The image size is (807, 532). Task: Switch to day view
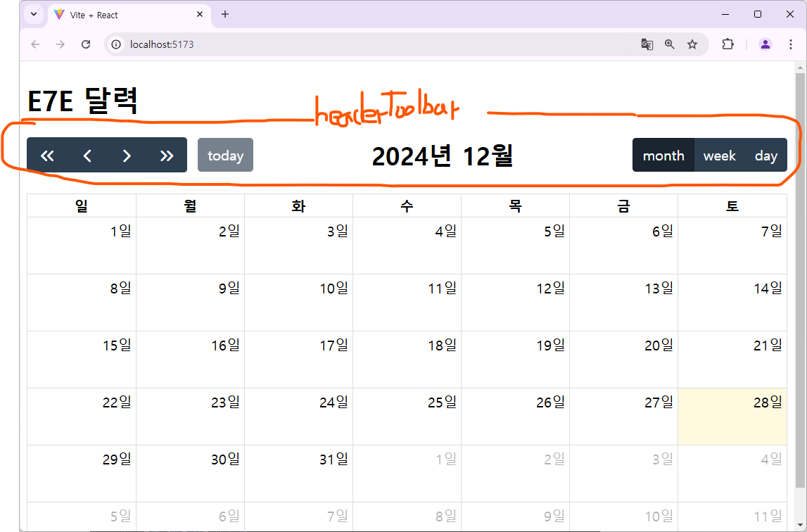pyautogui.click(x=765, y=155)
